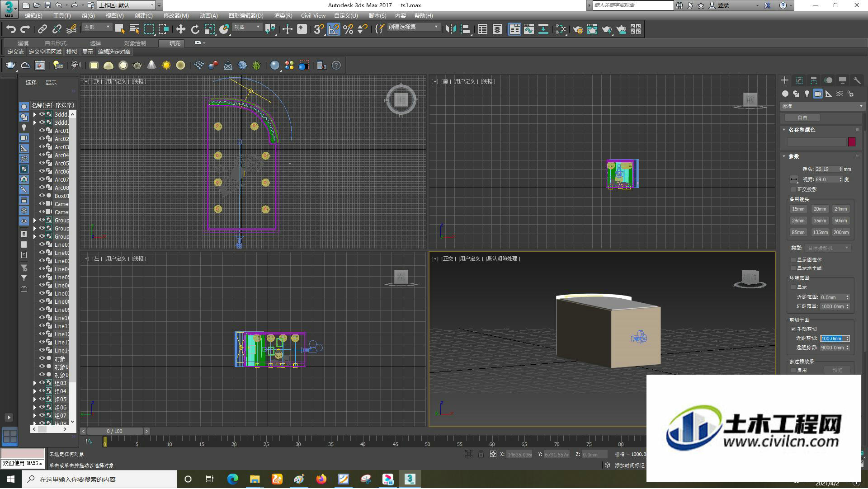Activate Select and Scale tool

pos(209,29)
